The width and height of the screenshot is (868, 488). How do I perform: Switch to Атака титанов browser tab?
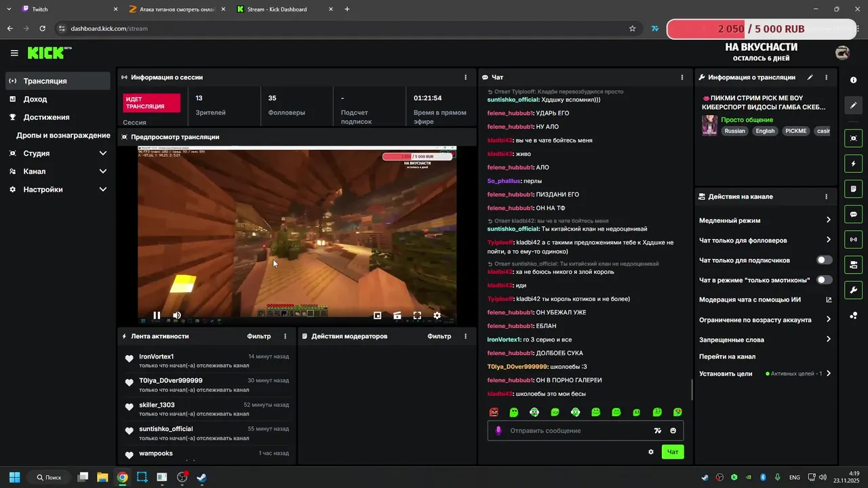click(178, 9)
